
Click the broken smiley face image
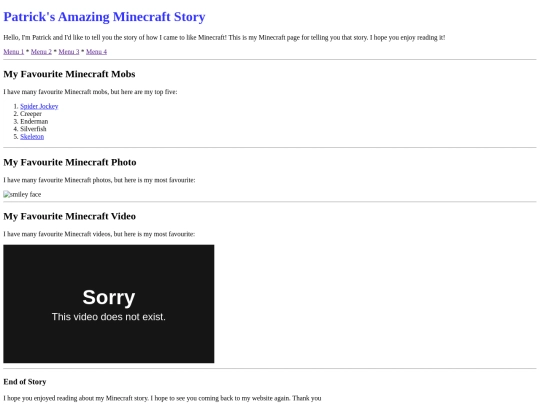22,194
